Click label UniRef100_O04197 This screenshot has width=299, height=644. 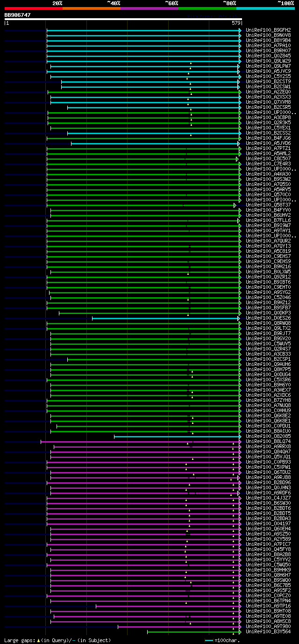[x=268, y=523]
